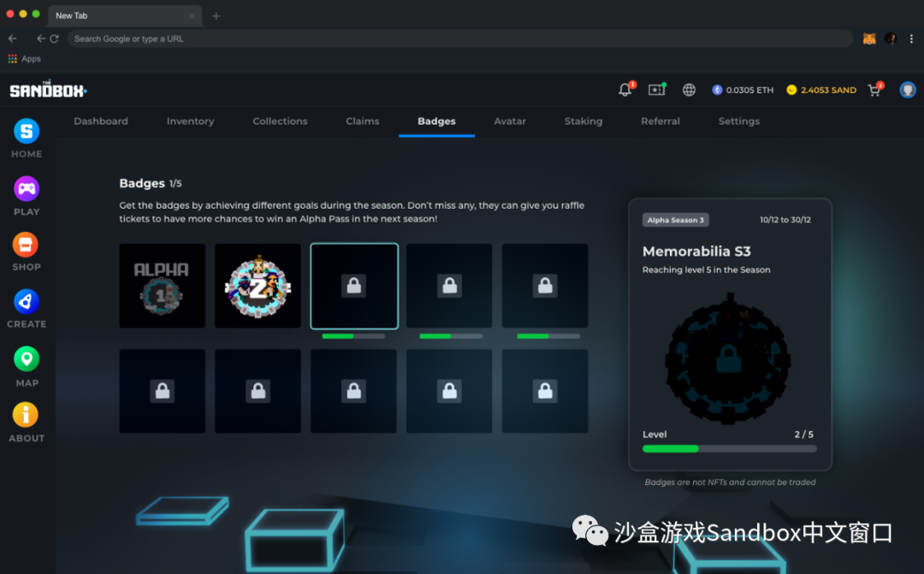Open the shopping cart
Screen dimensions: 924x574
(x=874, y=90)
